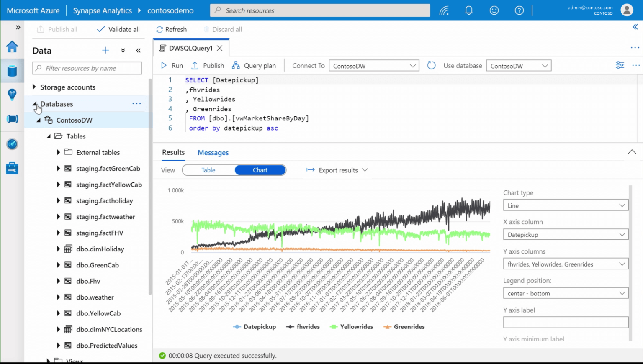Viewport: 643px width, 364px height.
Task: Collapse the Results panel chevron
Action: tap(632, 152)
